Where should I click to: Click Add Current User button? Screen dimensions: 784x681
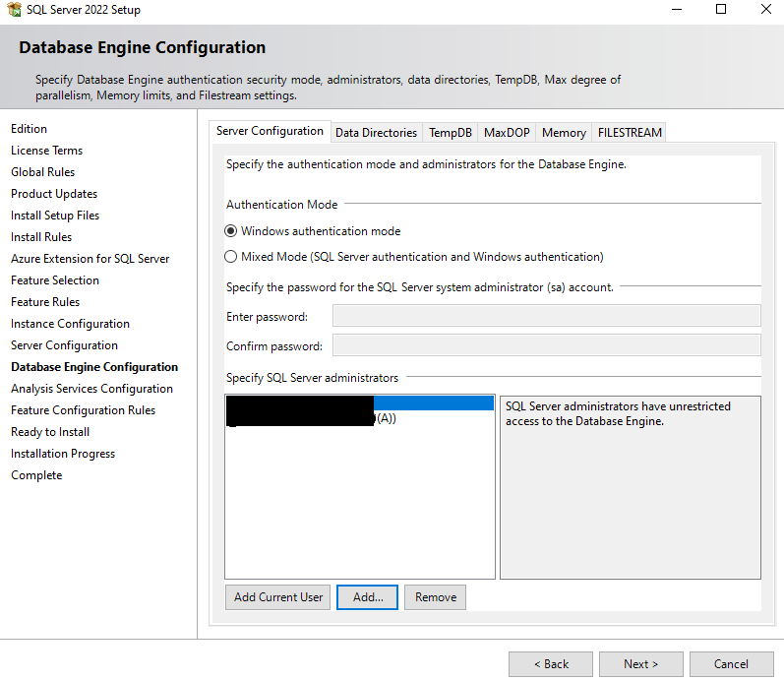click(278, 597)
